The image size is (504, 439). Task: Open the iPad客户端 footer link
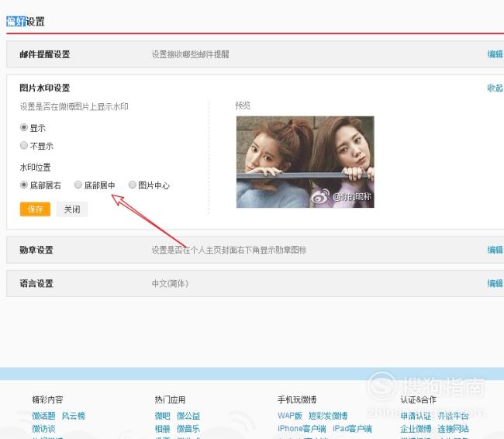[x=352, y=428]
